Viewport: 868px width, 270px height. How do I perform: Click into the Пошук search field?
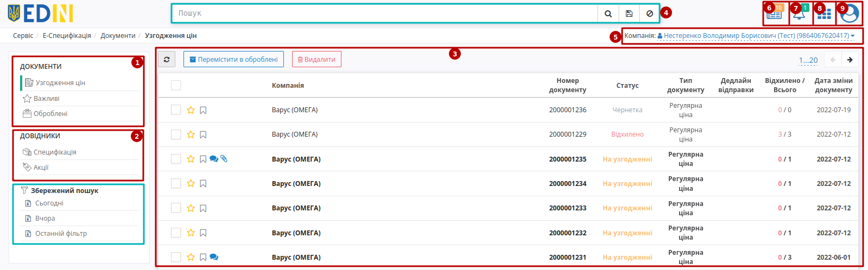pos(384,14)
